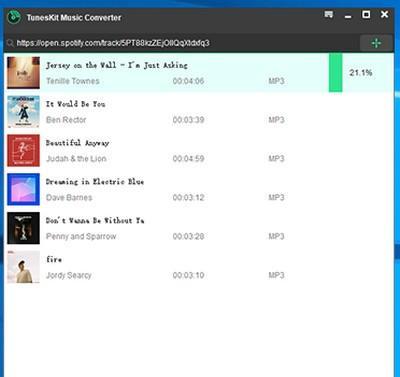Click the title Dreaming in Electric Blue
400x377 pixels.
[95, 182]
